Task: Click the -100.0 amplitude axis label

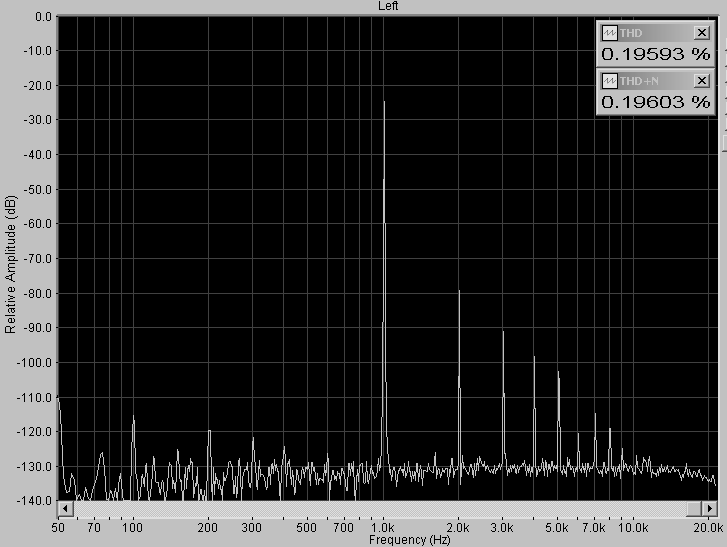Action: pyautogui.click(x=34, y=363)
